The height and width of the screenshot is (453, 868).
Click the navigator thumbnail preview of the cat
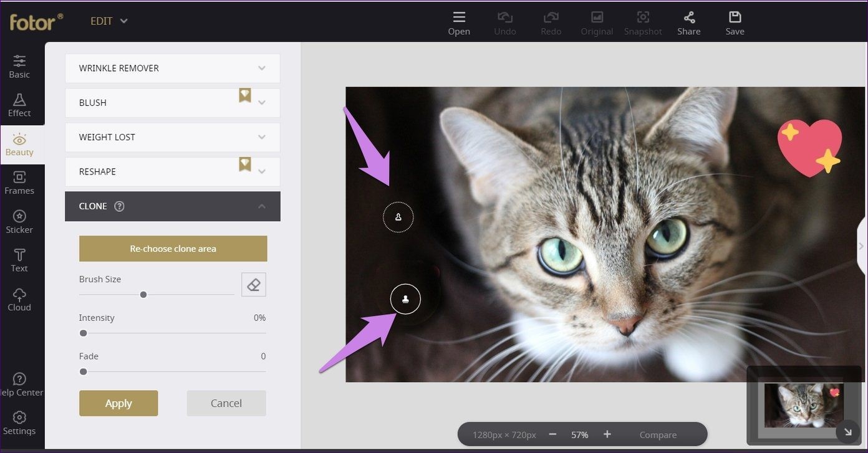pos(803,405)
